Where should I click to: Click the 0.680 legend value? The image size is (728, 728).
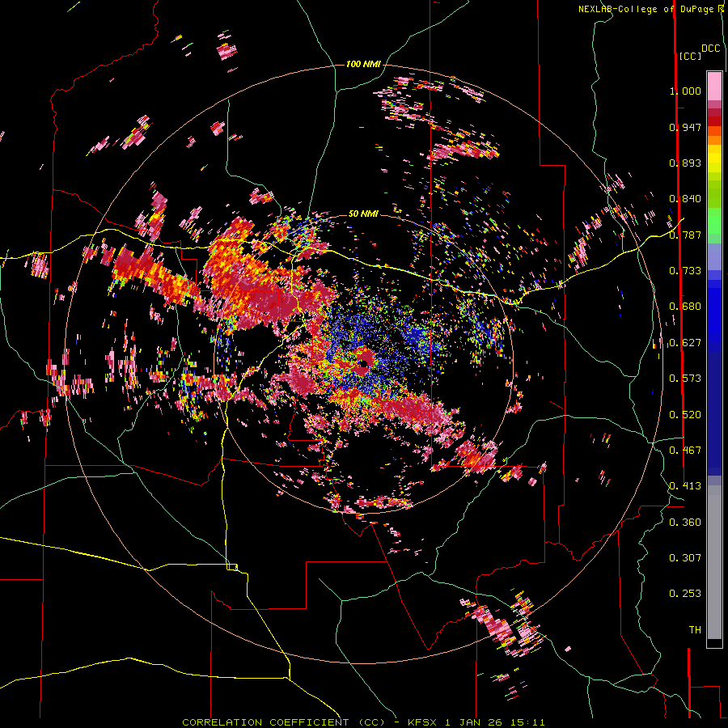coord(685,307)
